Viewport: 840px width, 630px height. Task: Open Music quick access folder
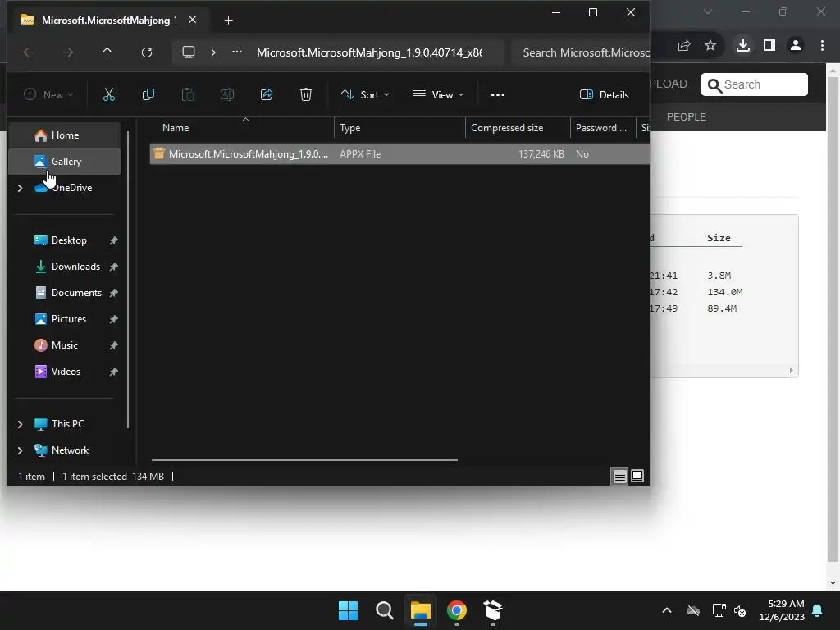tap(65, 345)
